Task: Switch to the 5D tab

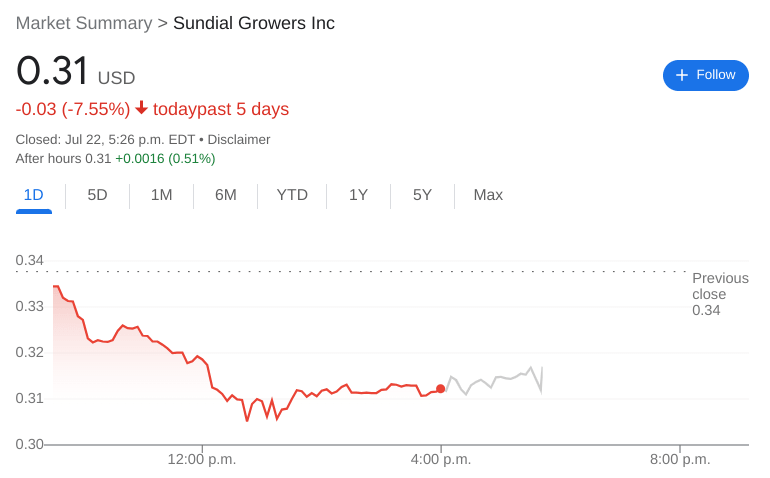Action: [x=97, y=195]
